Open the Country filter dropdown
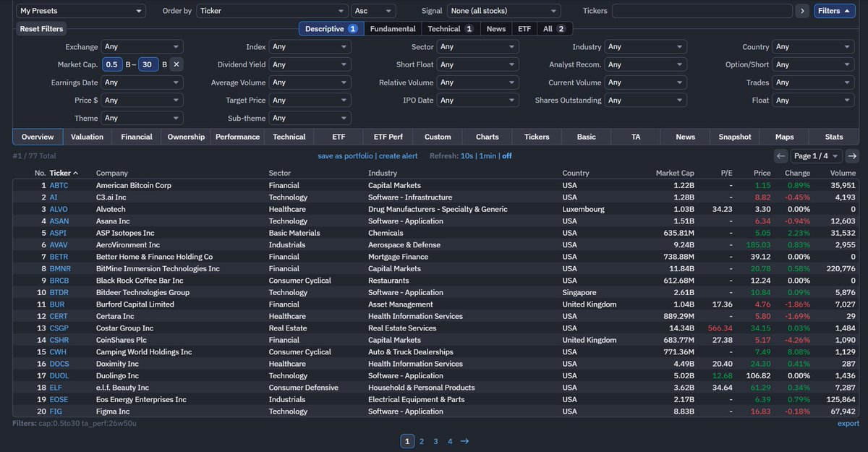This screenshot has height=452, width=868. point(814,46)
